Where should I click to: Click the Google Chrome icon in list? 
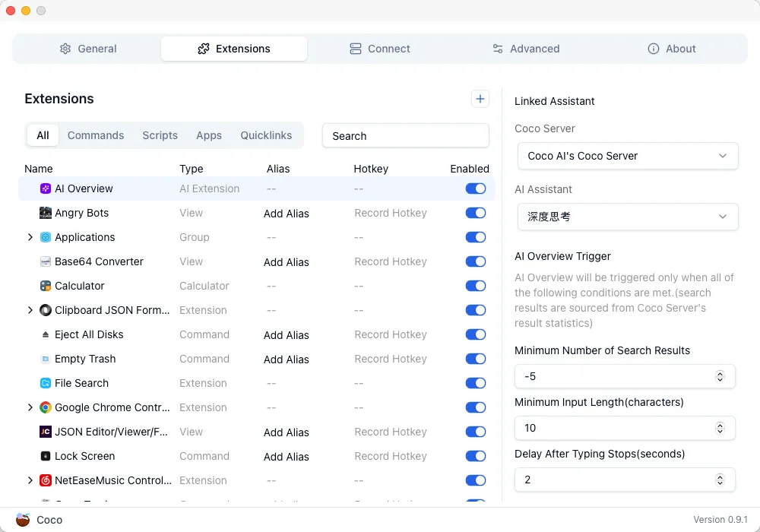coord(46,407)
